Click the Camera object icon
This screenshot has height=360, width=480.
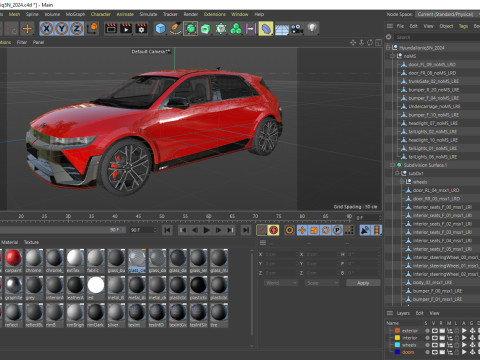click(297, 29)
